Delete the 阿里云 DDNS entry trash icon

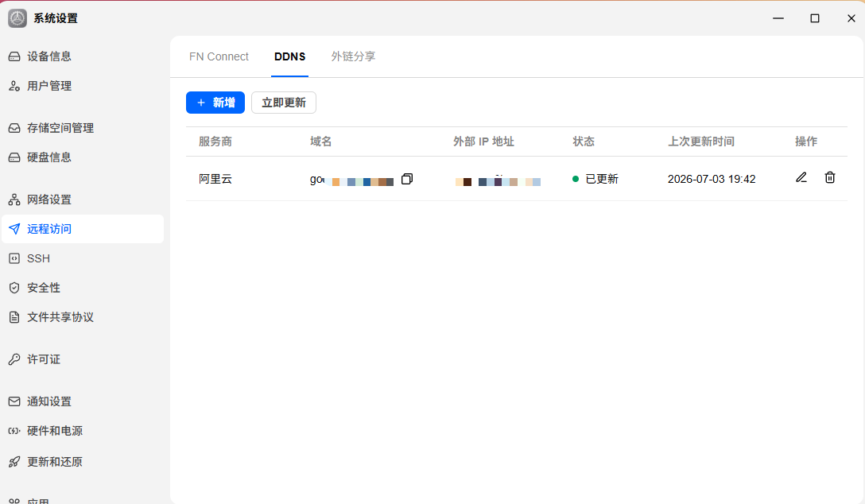830,177
